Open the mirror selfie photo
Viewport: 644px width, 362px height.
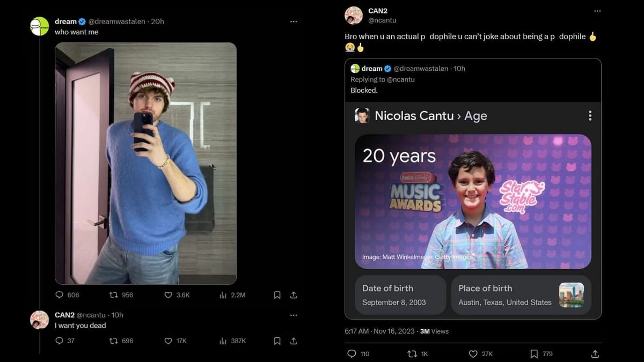tap(145, 164)
